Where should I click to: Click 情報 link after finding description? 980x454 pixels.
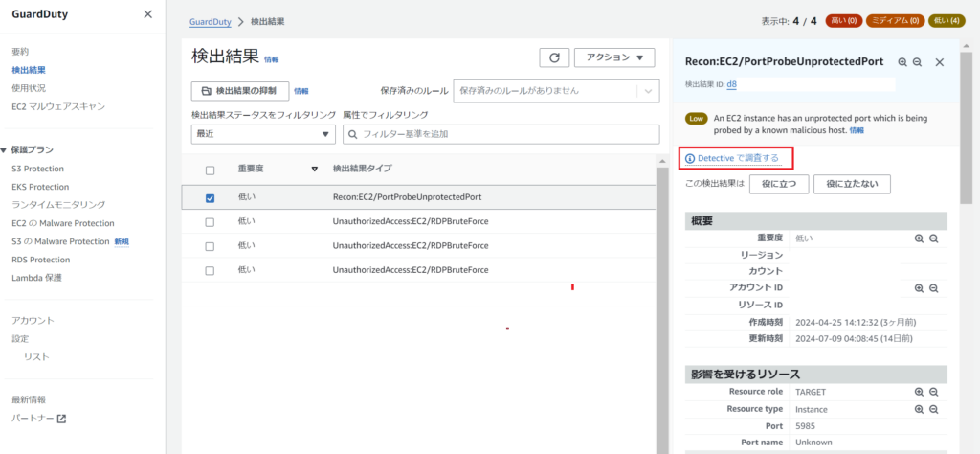[857, 130]
